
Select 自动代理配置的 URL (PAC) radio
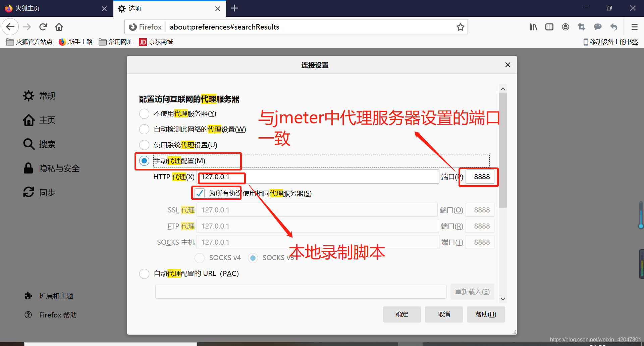[144, 274]
